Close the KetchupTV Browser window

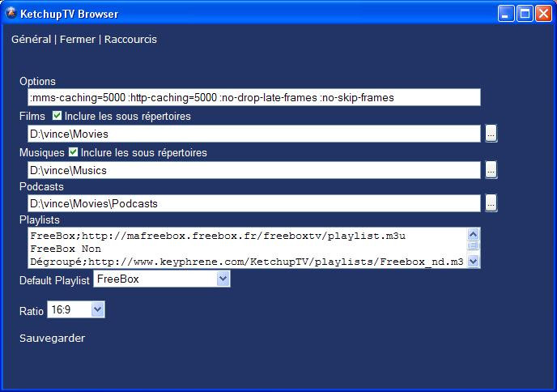point(543,14)
